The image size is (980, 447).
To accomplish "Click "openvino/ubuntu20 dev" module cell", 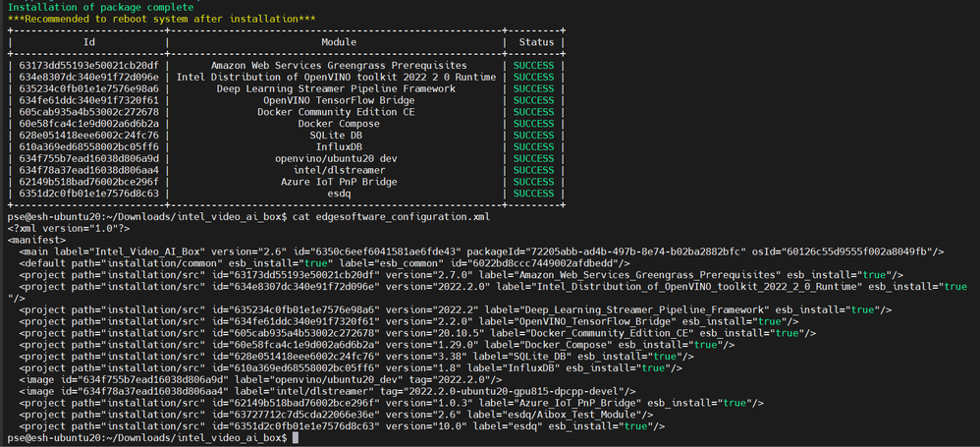I will 336,159.
